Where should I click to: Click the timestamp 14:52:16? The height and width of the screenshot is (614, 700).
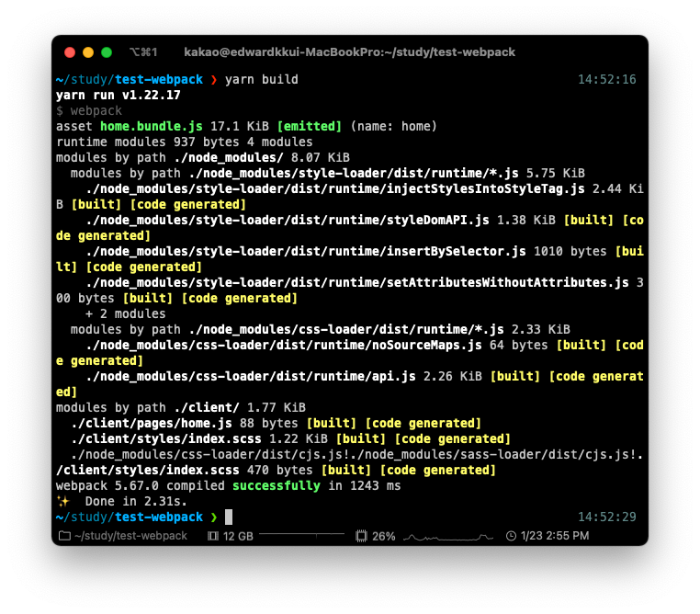click(606, 79)
